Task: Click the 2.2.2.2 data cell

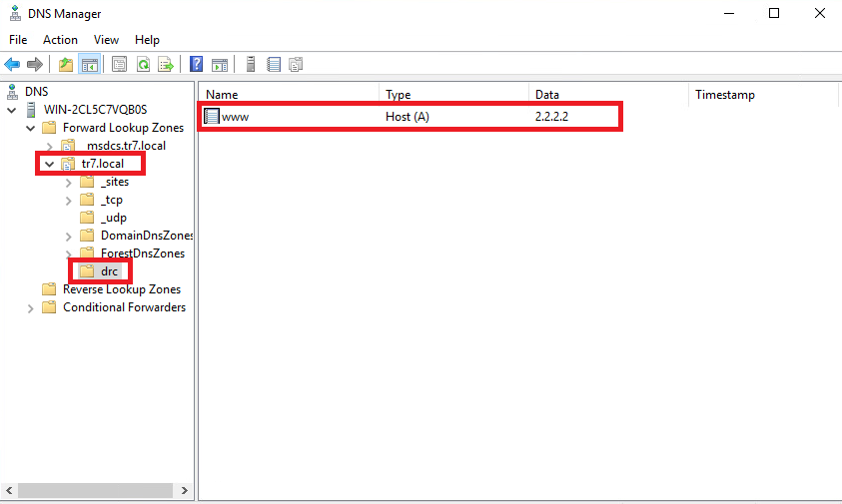Action: (x=551, y=117)
